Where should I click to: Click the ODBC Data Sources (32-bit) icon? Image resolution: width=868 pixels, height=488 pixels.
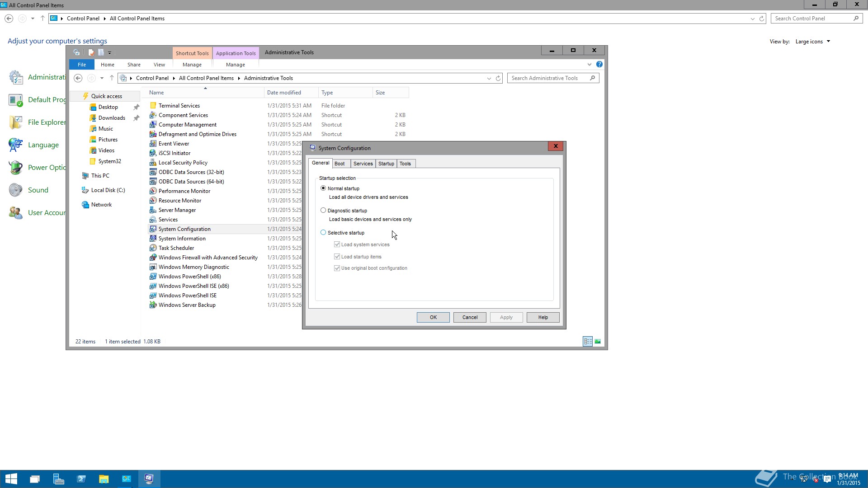[153, 172]
